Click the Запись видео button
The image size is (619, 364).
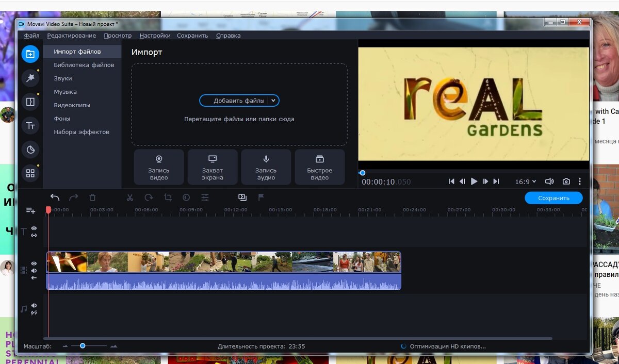tap(159, 167)
